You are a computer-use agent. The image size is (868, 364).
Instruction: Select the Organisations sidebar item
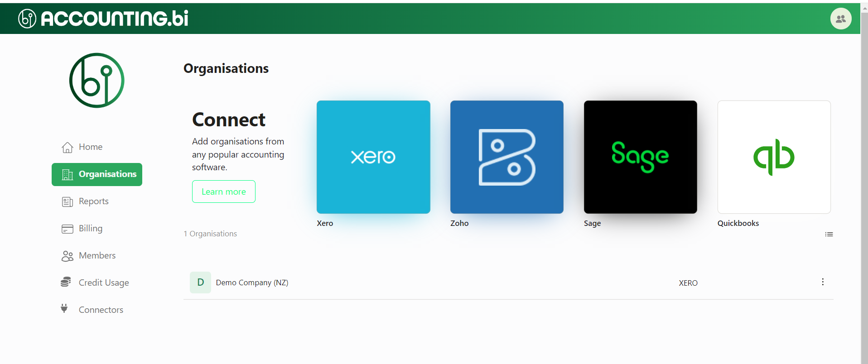pyautogui.click(x=97, y=174)
